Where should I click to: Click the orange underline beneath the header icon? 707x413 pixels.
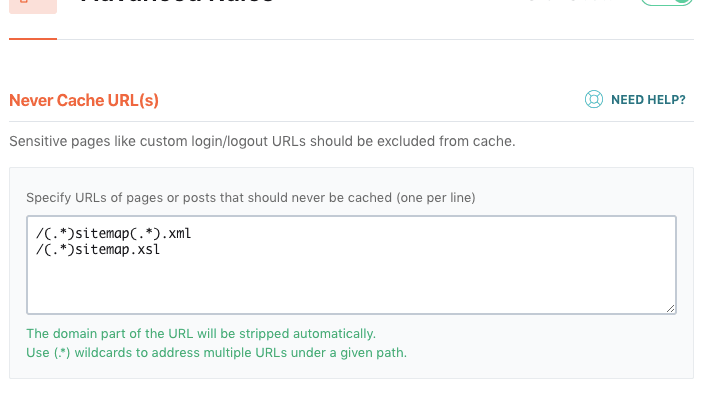pyautogui.click(x=32, y=39)
